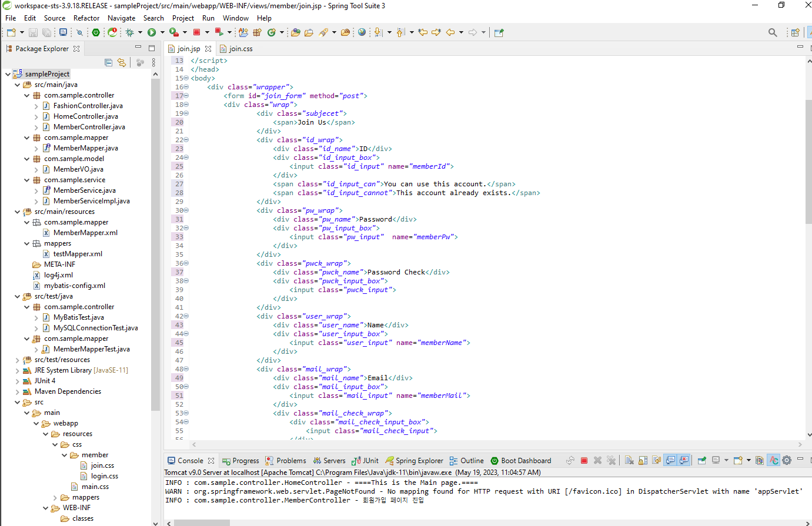Click the editor horizontal scrollbar
Image resolution: width=812 pixels, height=526 pixels.
[497, 445]
